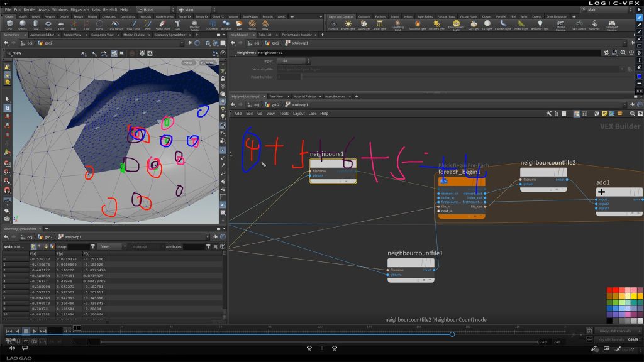Toggle the video speaker mute icon
The width and height of the screenshot is (644, 362).
[11, 348]
